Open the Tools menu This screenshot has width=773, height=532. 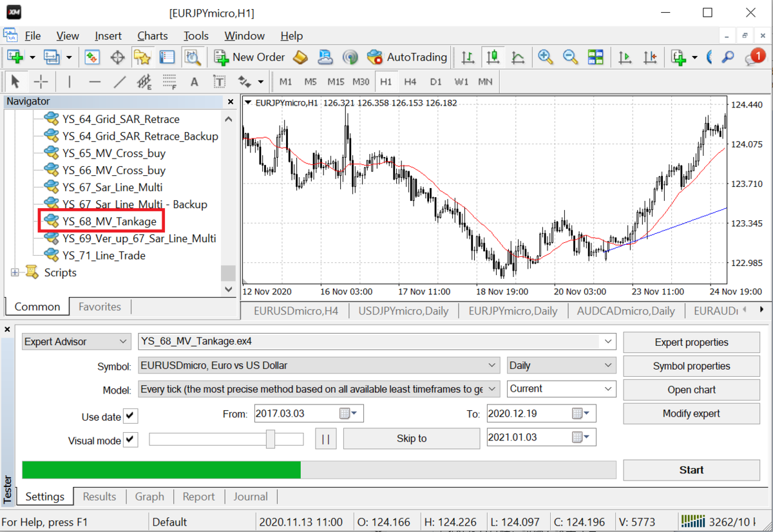click(x=196, y=36)
